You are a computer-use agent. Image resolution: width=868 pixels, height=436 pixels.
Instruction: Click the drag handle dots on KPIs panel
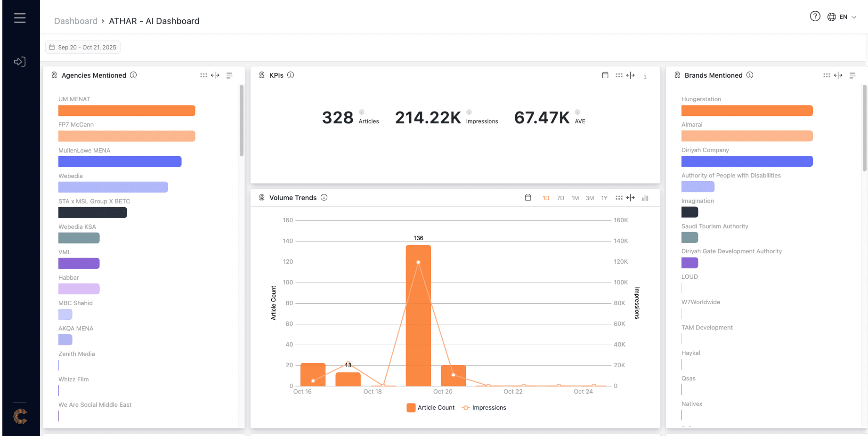click(619, 75)
